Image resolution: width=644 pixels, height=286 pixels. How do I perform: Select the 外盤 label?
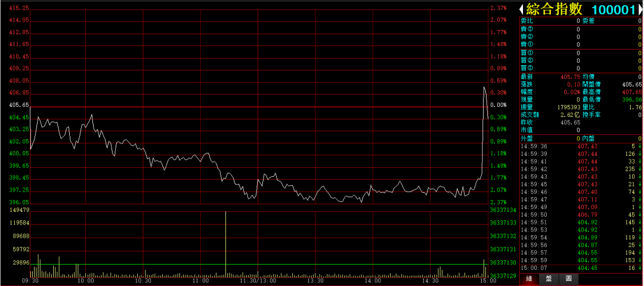tap(527, 139)
